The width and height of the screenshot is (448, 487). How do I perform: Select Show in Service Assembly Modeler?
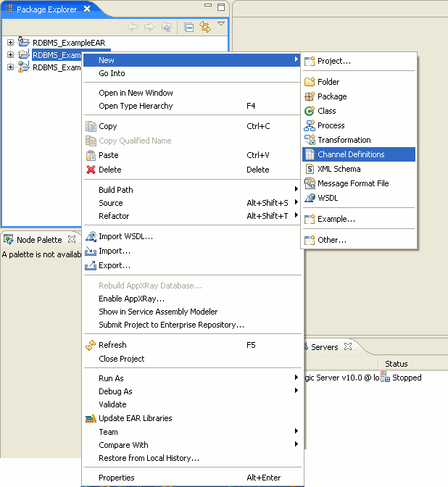(x=193, y=312)
